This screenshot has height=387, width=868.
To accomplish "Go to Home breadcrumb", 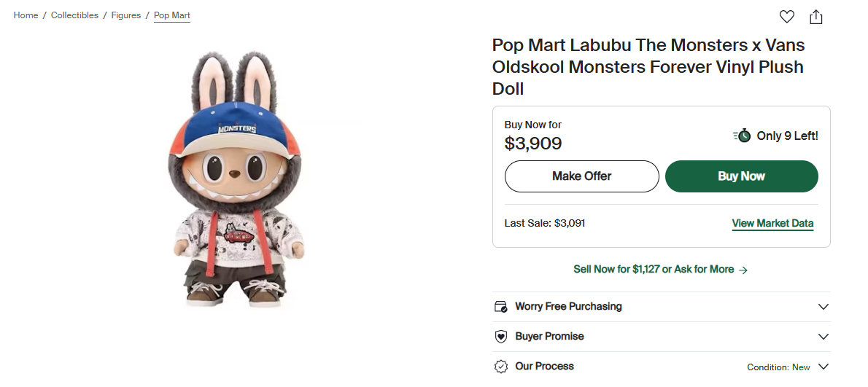I will pos(26,15).
